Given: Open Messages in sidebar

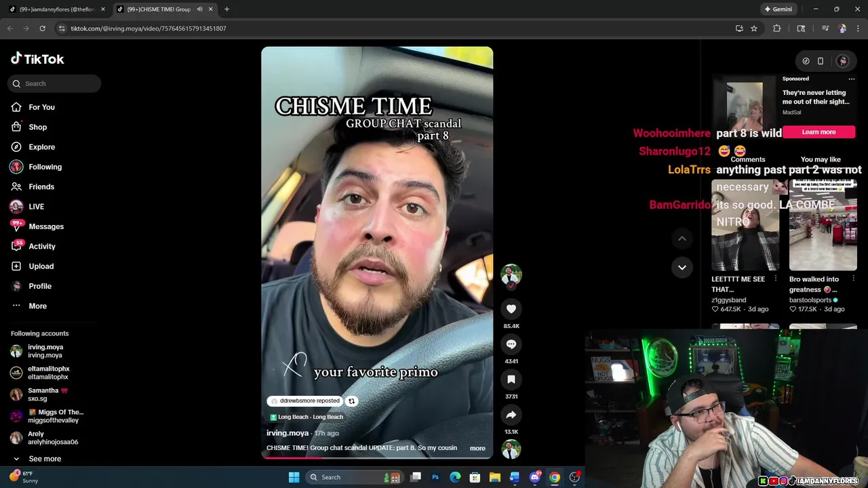Looking at the screenshot, I should tap(45, 226).
